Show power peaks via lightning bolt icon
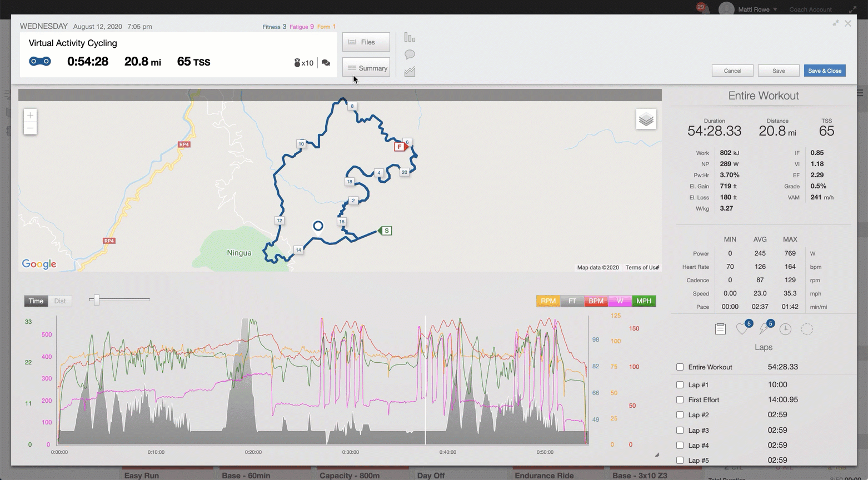This screenshot has height=480, width=868. click(x=764, y=329)
